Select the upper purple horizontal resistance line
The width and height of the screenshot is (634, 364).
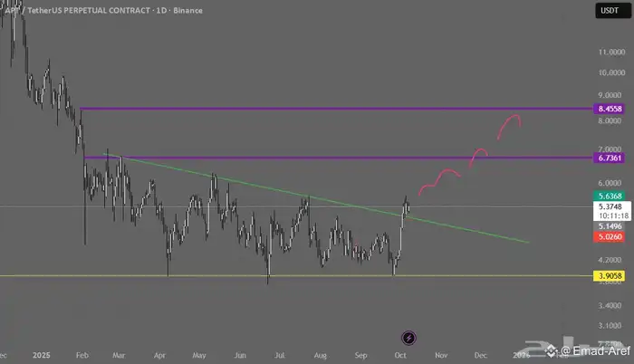tap(272, 109)
